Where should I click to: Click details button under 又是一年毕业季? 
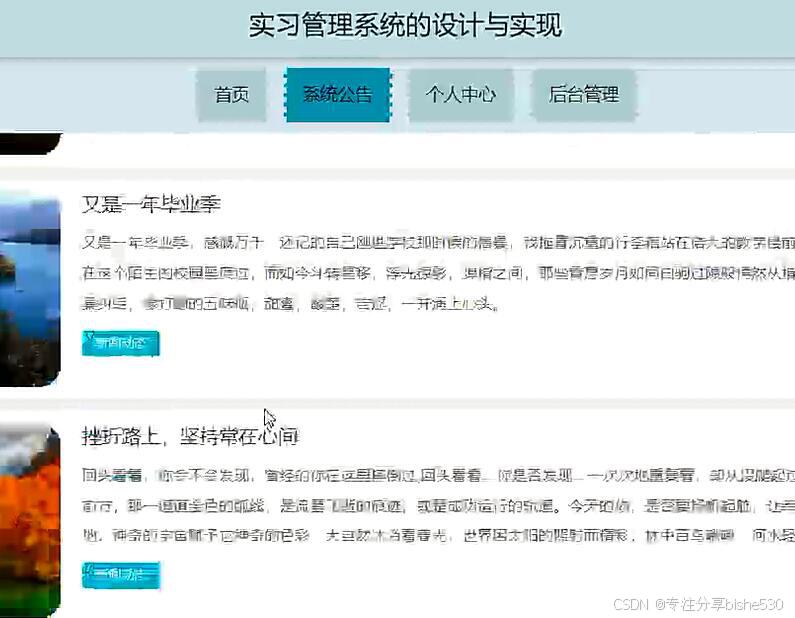121,343
